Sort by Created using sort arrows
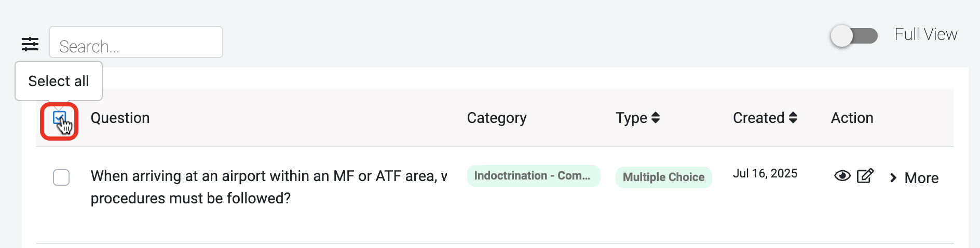This screenshot has height=248, width=980. point(793,118)
